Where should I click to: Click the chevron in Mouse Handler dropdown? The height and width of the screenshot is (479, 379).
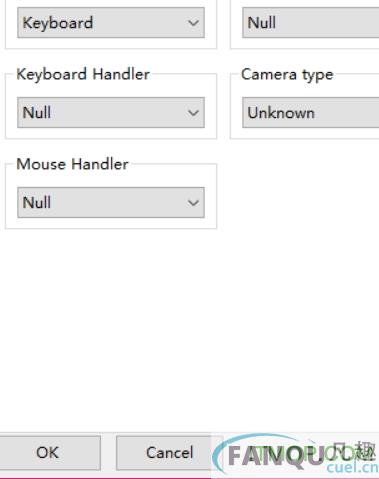pyautogui.click(x=193, y=203)
